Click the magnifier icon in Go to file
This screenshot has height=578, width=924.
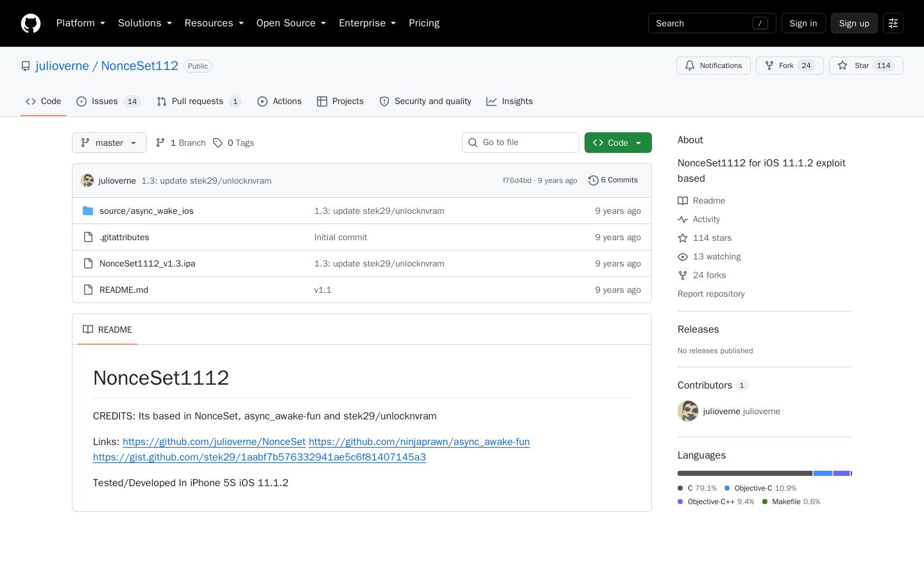[473, 143]
